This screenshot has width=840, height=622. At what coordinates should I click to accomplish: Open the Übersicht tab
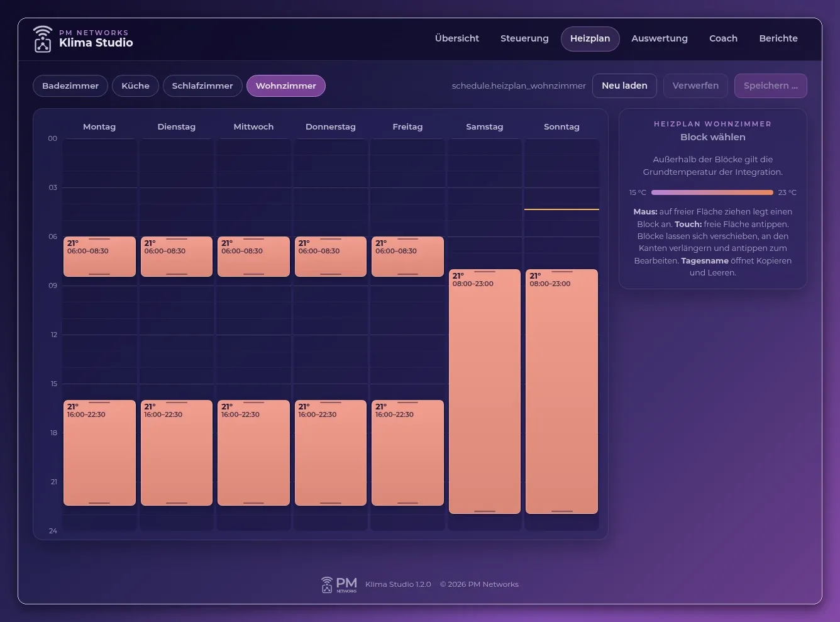[457, 38]
